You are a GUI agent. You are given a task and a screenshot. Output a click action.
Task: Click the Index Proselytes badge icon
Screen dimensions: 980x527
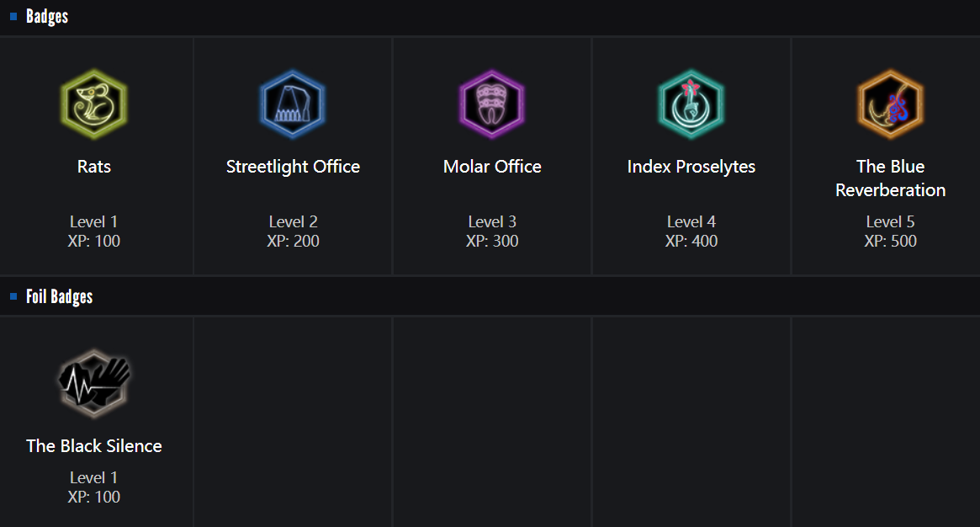click(x=691, y=104)
